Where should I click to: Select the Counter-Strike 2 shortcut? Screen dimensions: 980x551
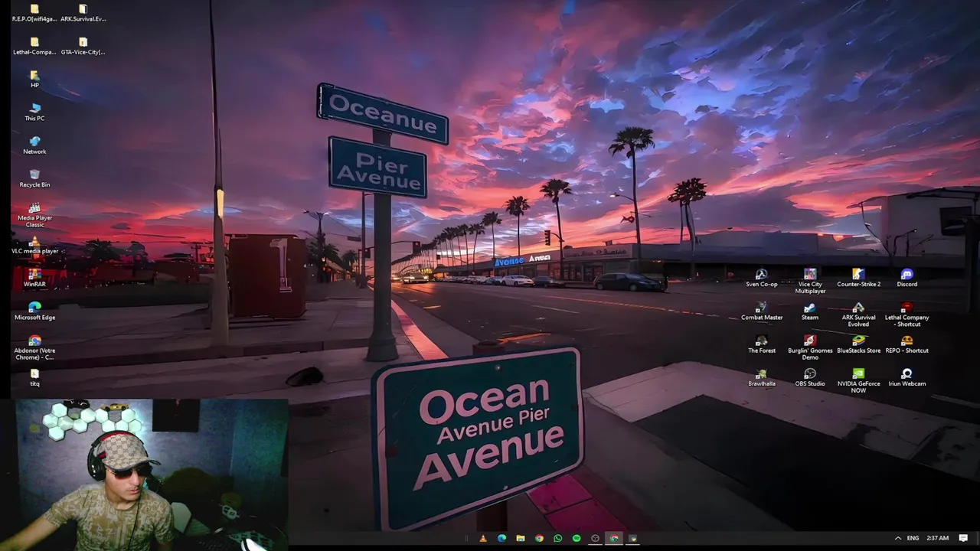coord(858,278)
